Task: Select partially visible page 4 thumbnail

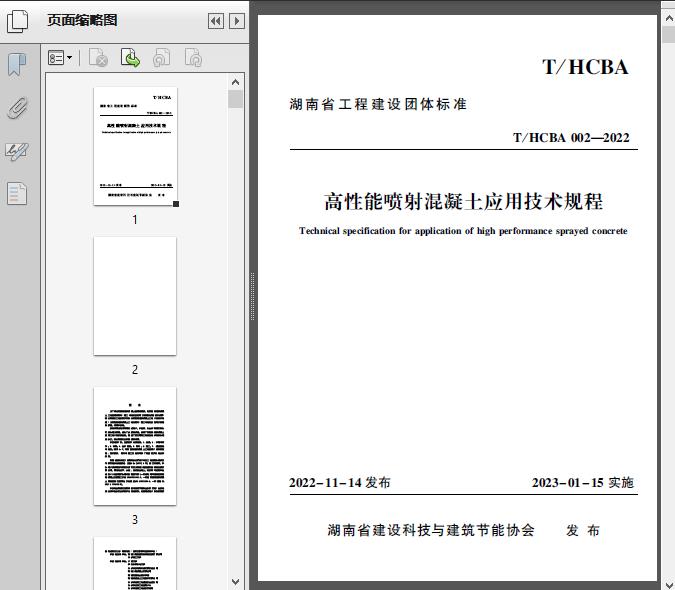Action: pos(135,563)
